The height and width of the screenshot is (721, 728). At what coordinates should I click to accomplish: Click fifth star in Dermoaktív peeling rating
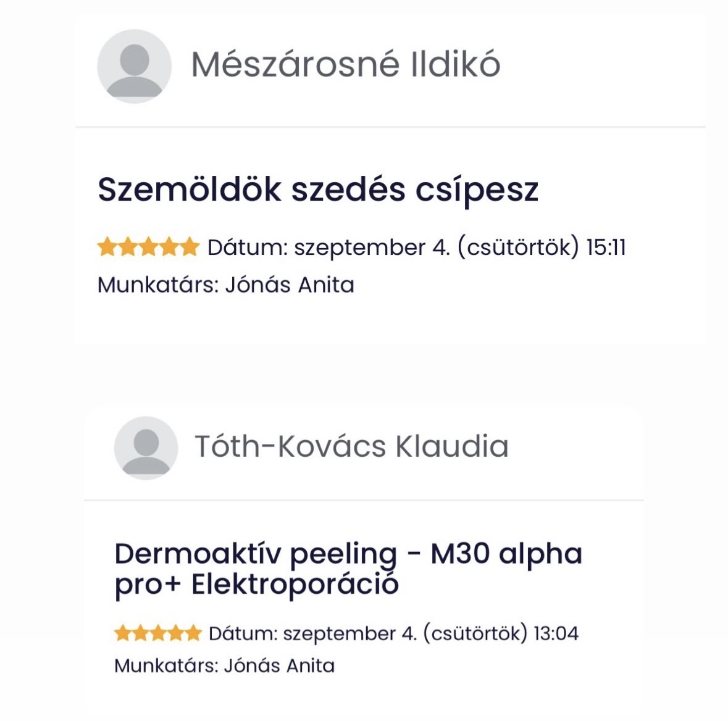(193, 633)
